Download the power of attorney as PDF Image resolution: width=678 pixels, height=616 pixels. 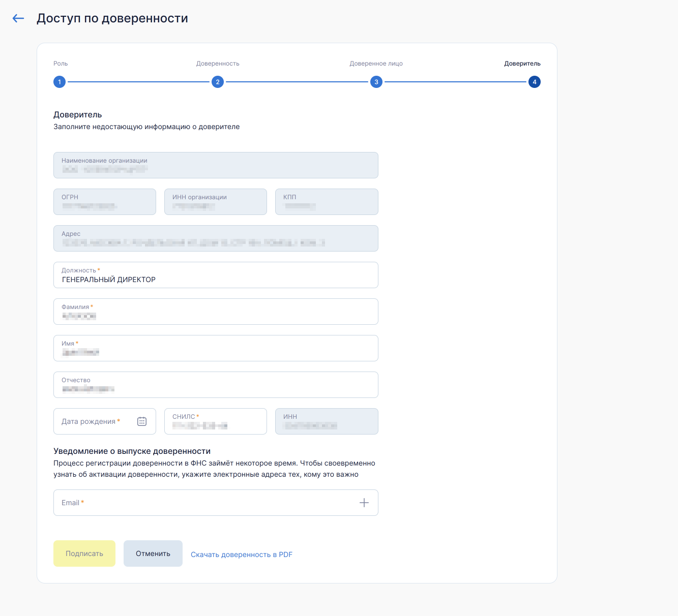pos(242,555)
